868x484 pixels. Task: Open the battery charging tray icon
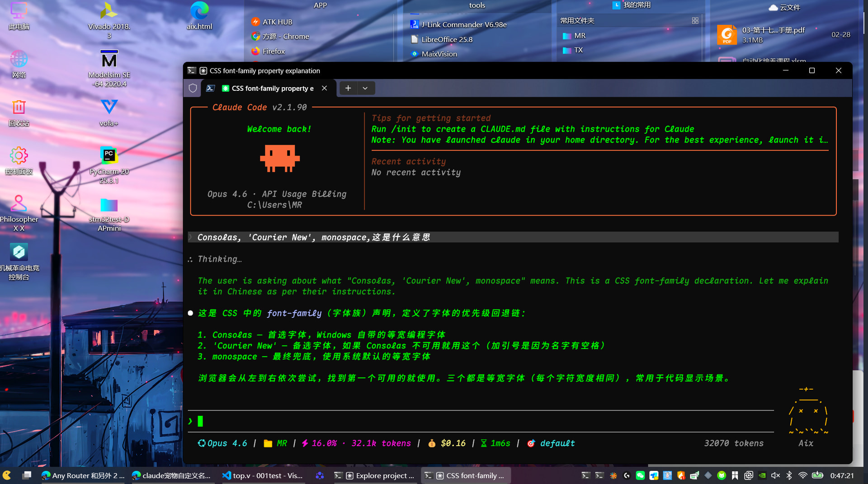(x=817, y=475)
